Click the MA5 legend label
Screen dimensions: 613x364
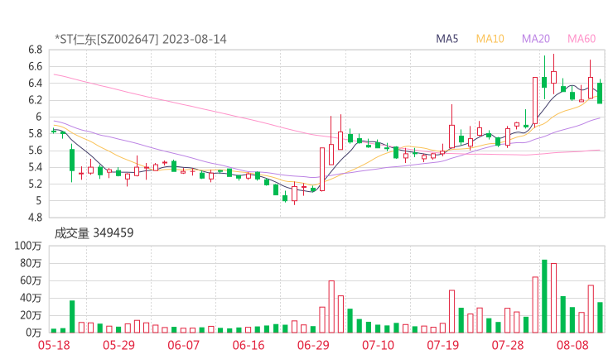pyautogui.click(x=446, y=39)
